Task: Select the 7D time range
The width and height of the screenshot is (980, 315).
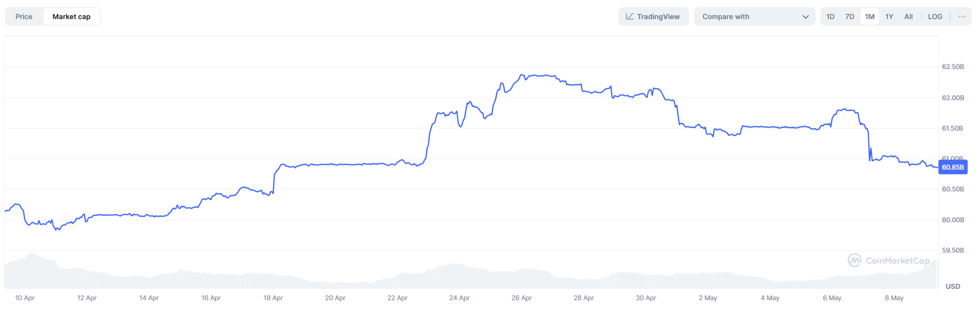Action: (x=849, y=16)
